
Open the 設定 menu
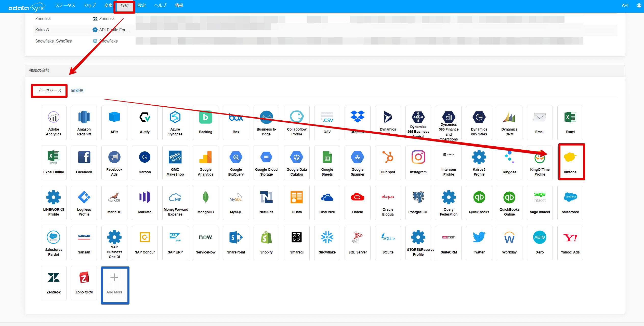(x=142, y=6)
